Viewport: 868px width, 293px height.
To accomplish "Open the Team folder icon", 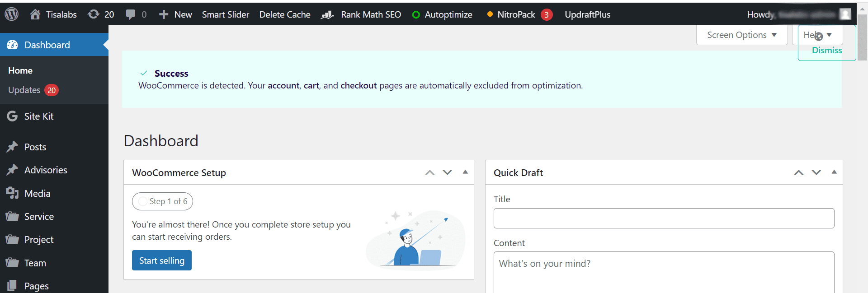I will point(12,263).
